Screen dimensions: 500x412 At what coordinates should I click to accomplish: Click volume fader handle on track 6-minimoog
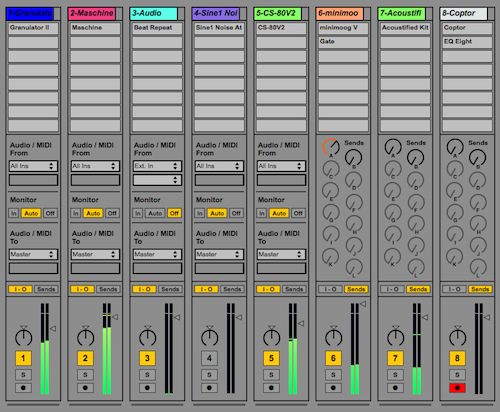pyautogui.click(x=363, y=304)
